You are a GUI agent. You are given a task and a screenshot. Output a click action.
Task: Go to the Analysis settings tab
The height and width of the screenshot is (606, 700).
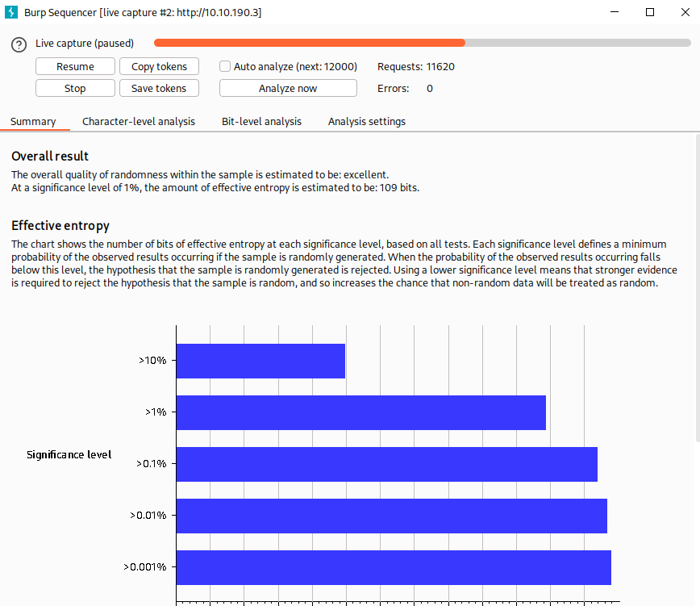pyautogui.click(x=366, y=122)
